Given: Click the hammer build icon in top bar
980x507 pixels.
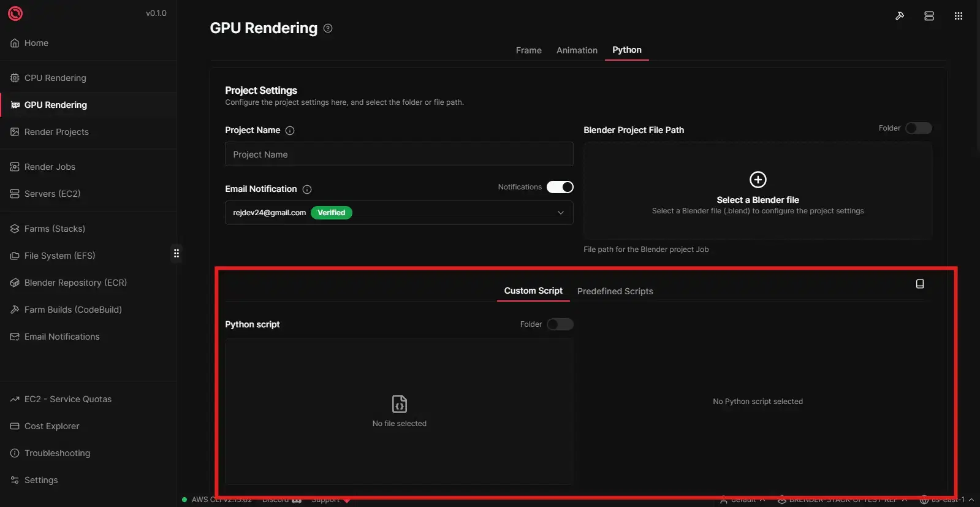Looking at the screenshot, I should (x=899, y=16).
